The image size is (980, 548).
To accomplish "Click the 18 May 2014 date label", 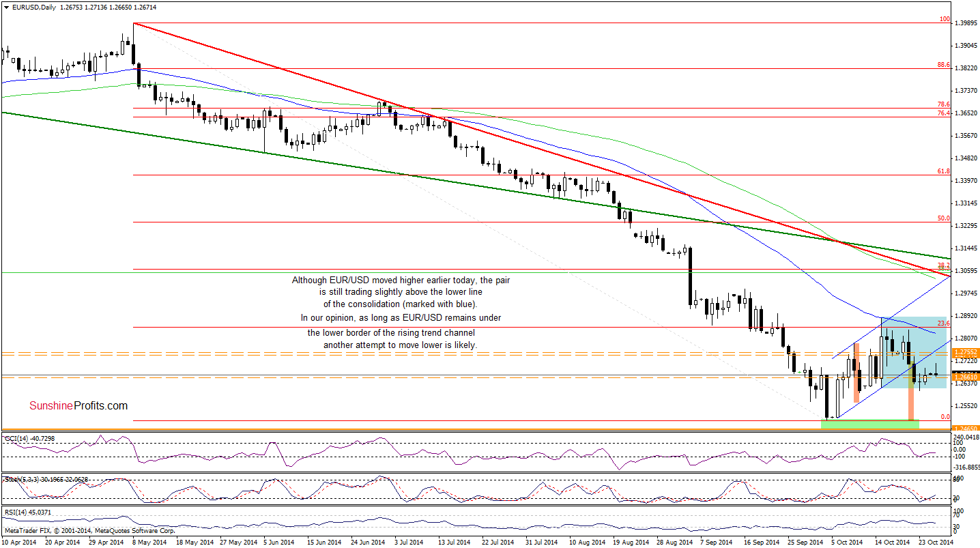I will point(194,542).
